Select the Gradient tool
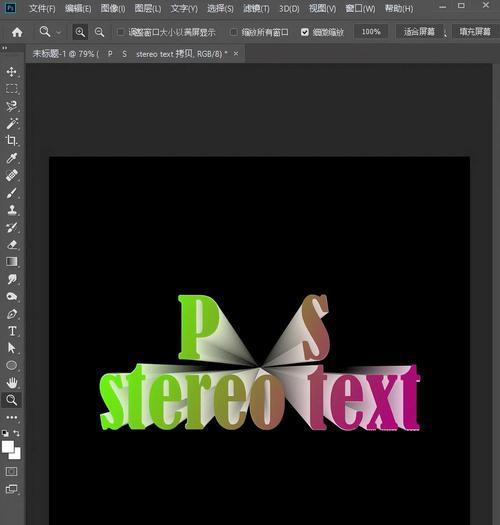 (x=11, y=262)
